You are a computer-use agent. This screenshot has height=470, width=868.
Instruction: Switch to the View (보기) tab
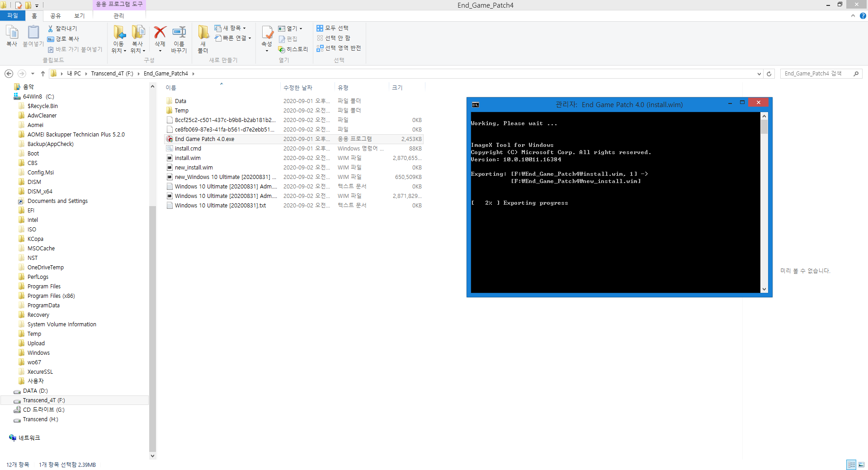coord(80,16)
